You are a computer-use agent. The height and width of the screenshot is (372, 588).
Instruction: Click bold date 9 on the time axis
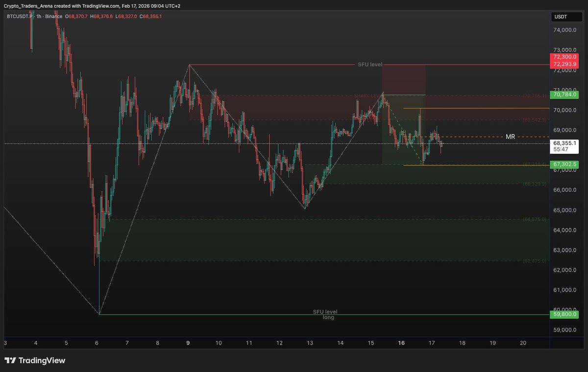coord(188,343)
